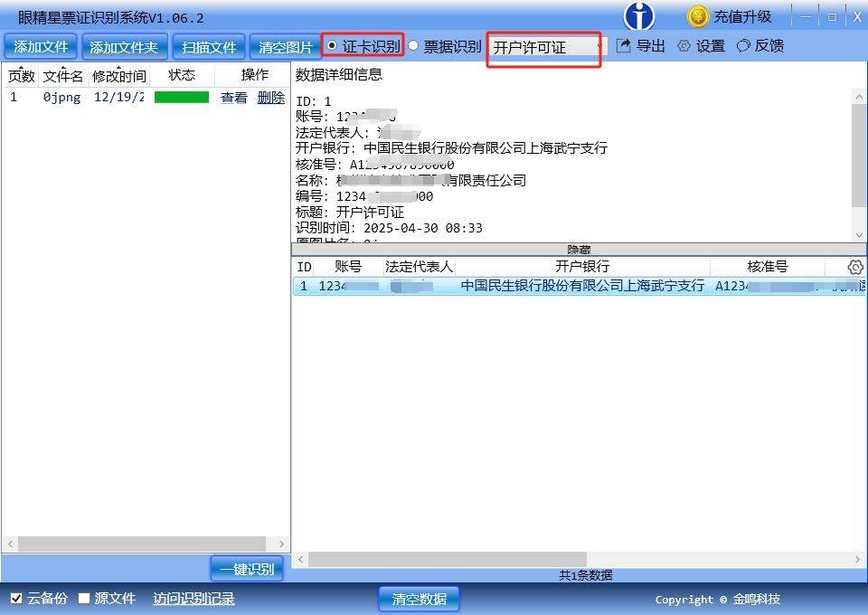Image resolution: width=868 pixels, height=615 pixels.
Task: Click file list scroll left arrow
Action: click(x=10, y=544)
